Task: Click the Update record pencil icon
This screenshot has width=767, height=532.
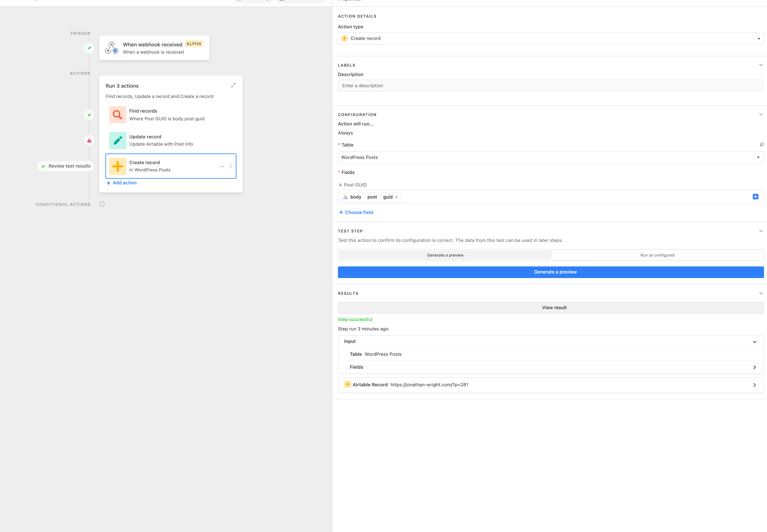Action: pyautogui.click(x=118, y=140)
